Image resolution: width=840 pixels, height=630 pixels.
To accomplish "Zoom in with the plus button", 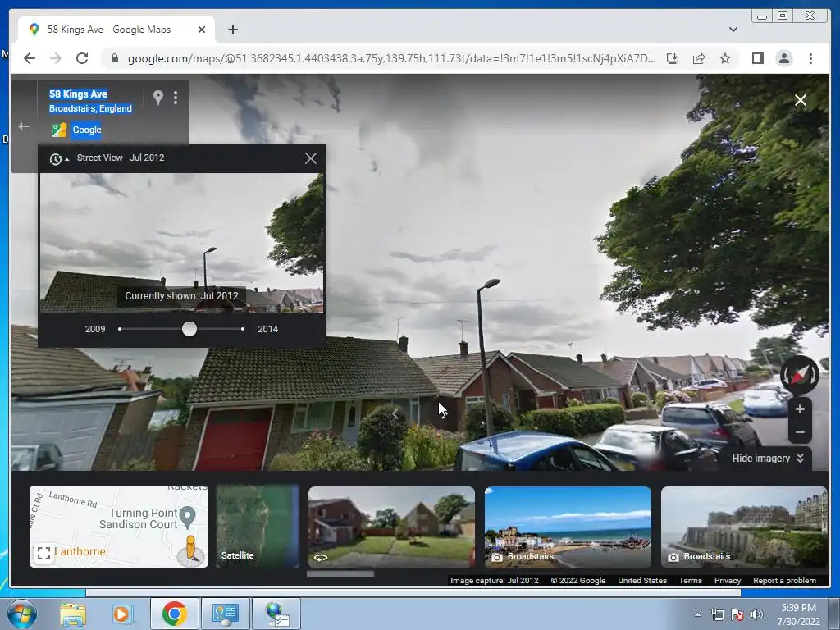I will coord(800,409).
